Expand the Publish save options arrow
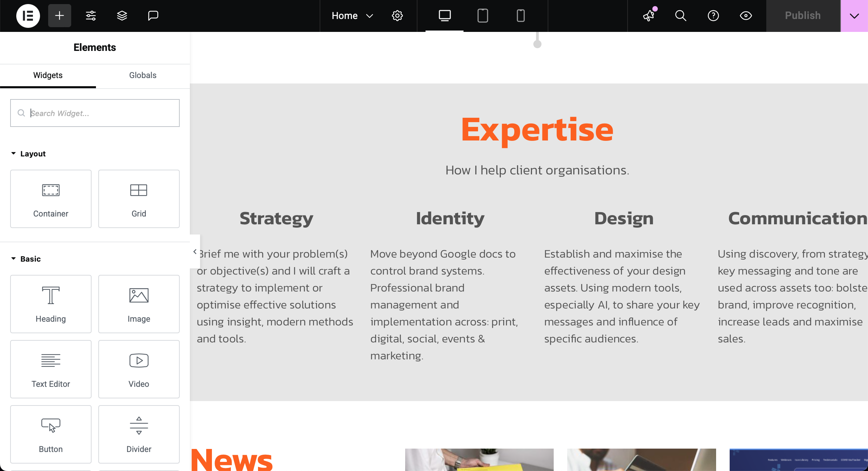Viewport: 868px width, 471px height. 854,16
